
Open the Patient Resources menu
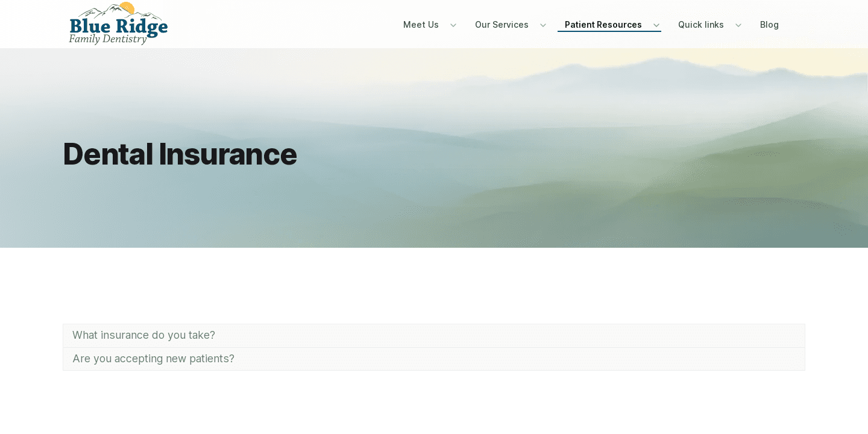coord(603,25)
